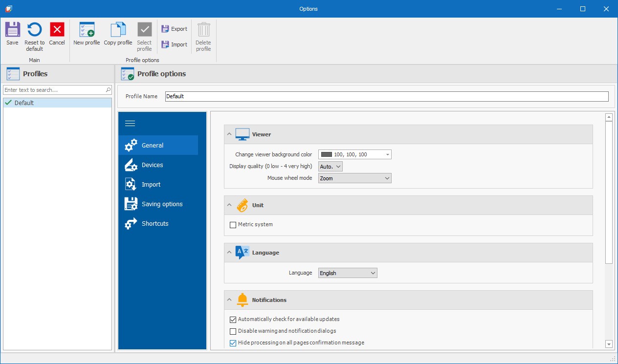Viewport: 618px width, 364px height.
Task: Click the Notifications bell icon
Action: [243, 300]
